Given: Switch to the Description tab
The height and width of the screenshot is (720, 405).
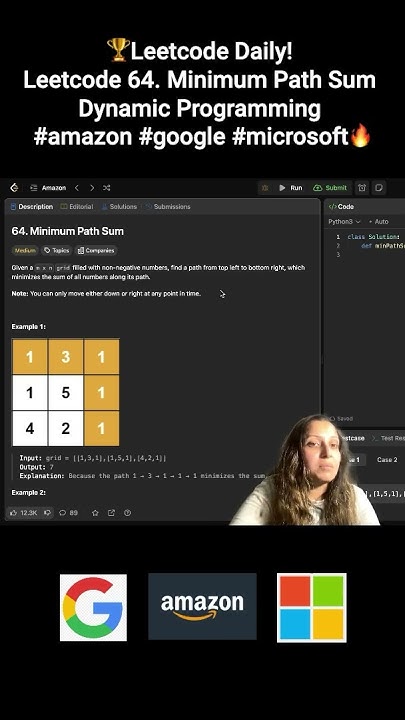Looking at the screenshot, I should pos(31,207).
